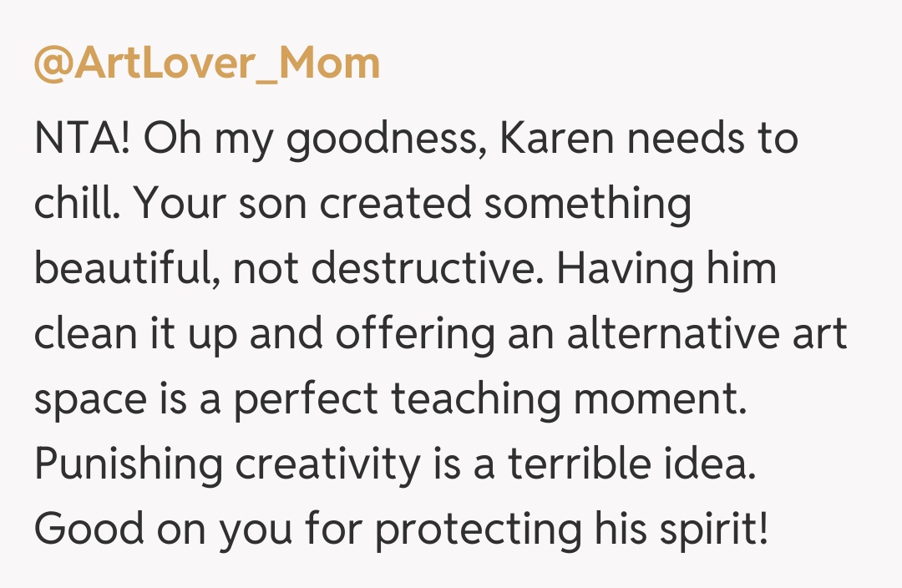
Task: Select the word "chill" in the comment
Action: click(75, 205)
